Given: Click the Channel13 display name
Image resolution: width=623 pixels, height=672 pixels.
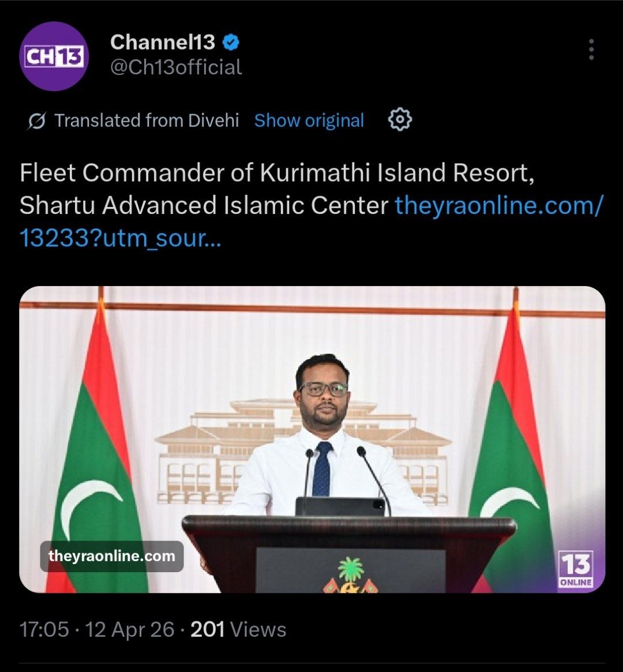Looking at the screenshot, I should point(163,42).
